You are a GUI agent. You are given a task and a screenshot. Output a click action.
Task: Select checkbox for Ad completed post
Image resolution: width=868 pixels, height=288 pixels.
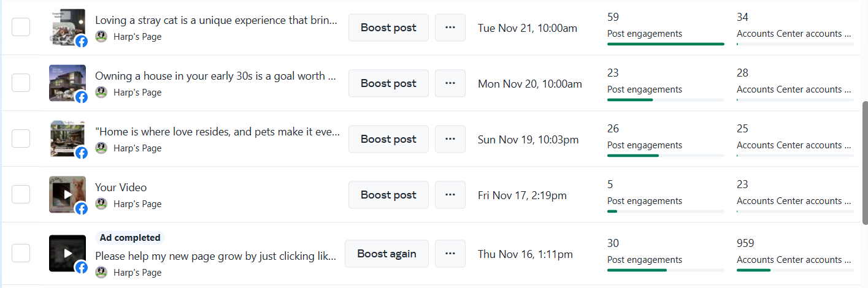click(21, 254)
